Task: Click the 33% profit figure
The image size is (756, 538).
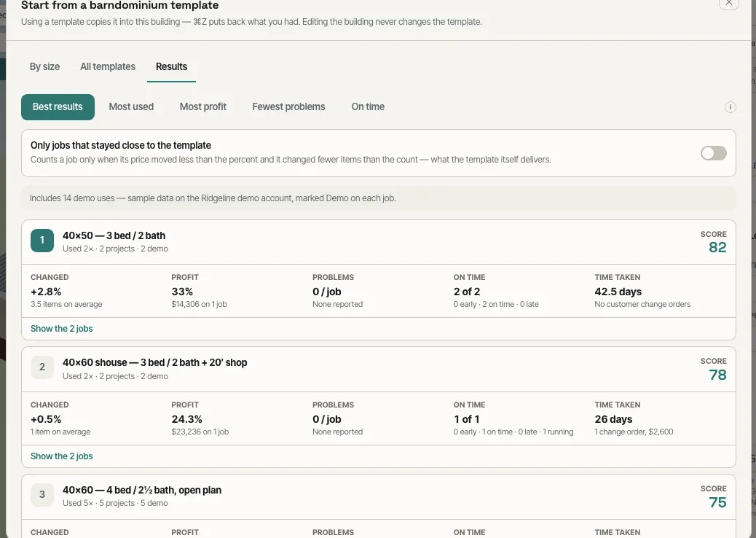Action: pos(182,292)
